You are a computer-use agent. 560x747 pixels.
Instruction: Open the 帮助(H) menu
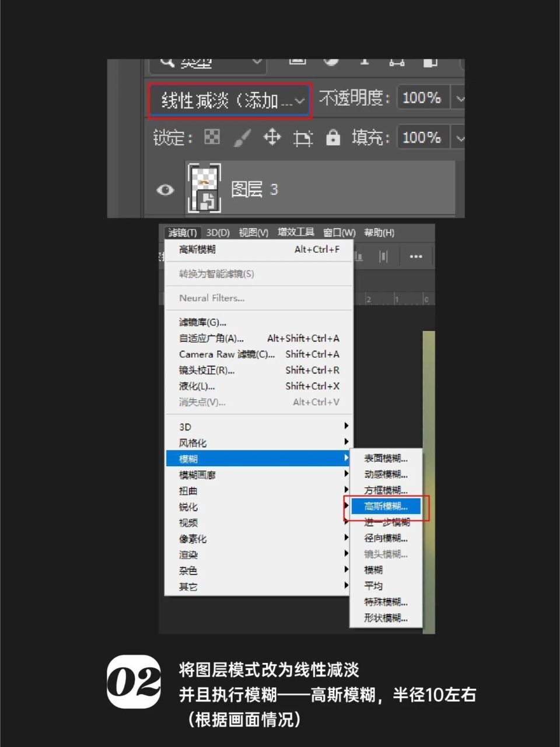[x=380, y=232]
